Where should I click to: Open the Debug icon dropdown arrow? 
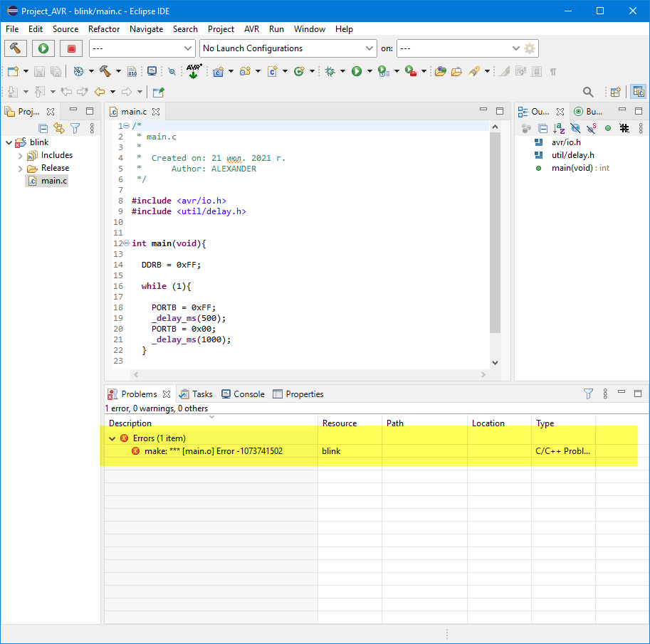pos(342,71)
